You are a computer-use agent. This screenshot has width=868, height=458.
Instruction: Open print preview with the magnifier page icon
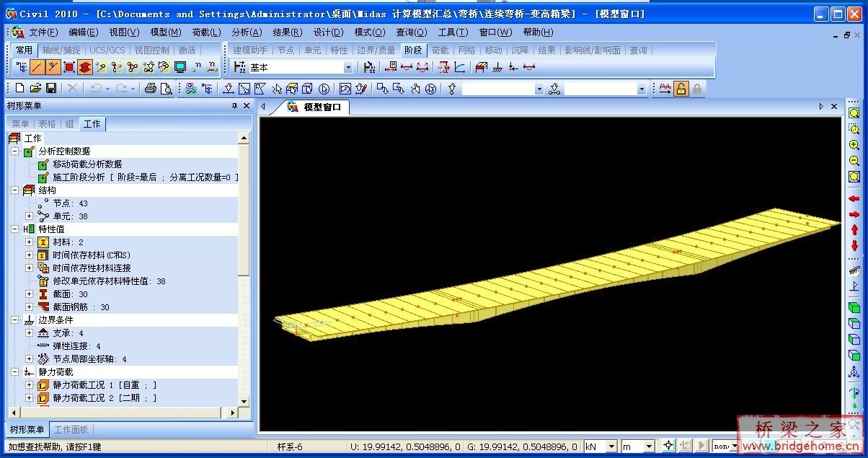[x=167, y=89]
